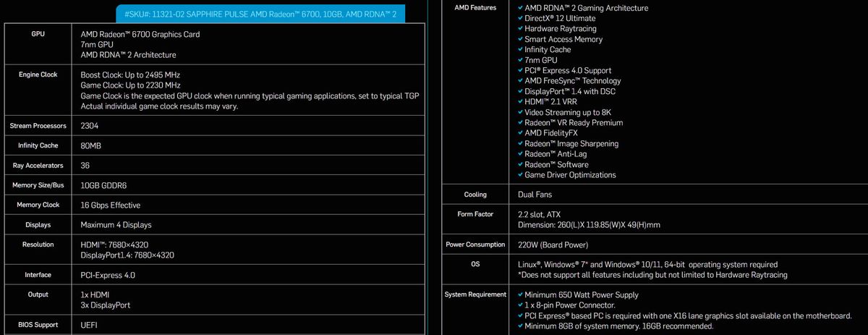This screenshot has width=868, height=335.
Task: Click checkmark beside 'HDMI™ 2.1 VRR'
Action: [521, 102]
